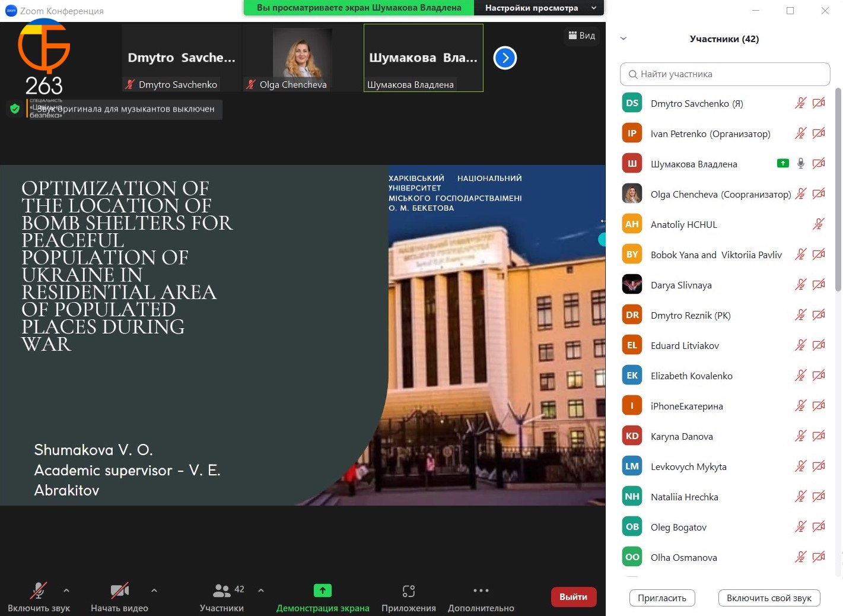843x616 pixels.
Task: Click the green Демонстрация экрана share icon
Action: click(323, 590)
